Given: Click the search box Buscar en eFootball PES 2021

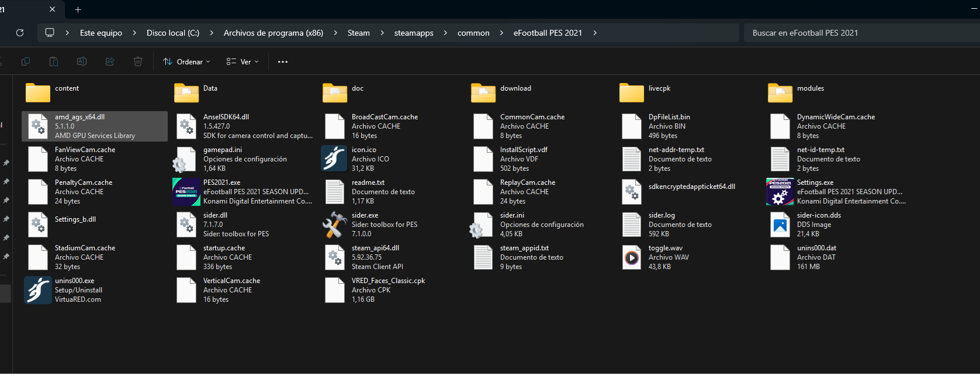Looking at the screenshot, I should coord(862,33).
